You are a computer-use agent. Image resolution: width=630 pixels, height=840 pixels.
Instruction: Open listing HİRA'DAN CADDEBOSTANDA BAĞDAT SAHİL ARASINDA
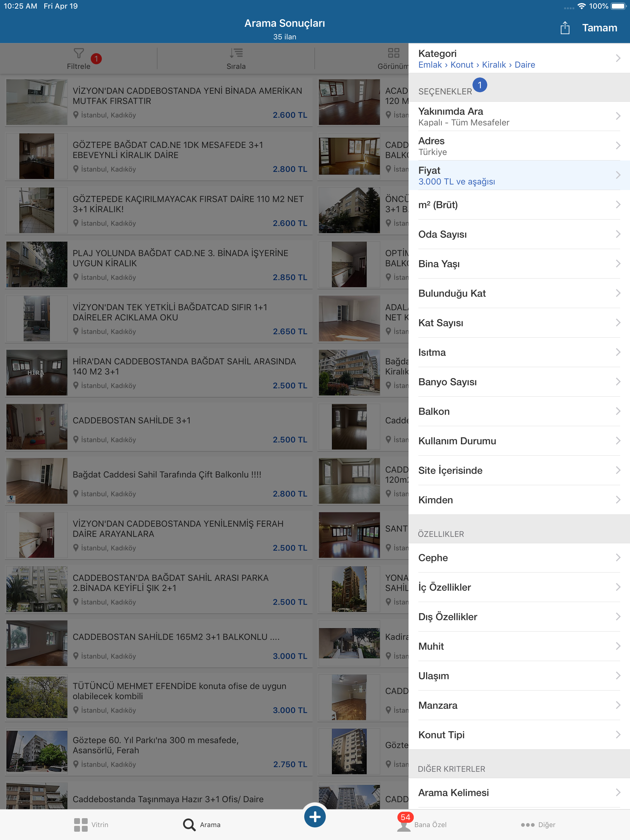click(159, 373)
